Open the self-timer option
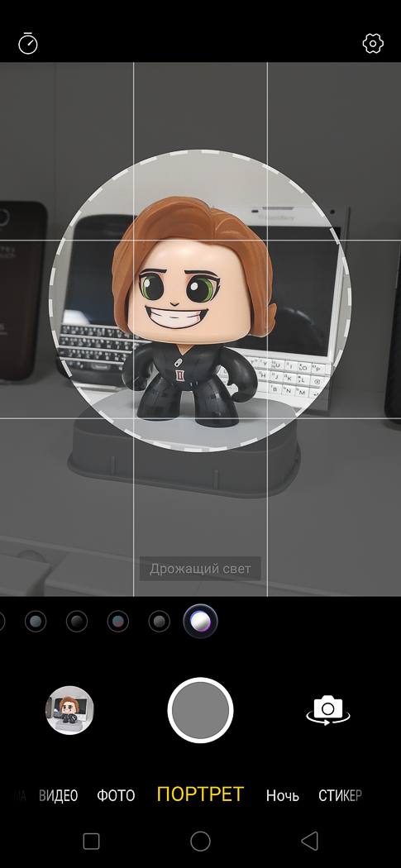This screenshot has width=401, height=868. 27,43
